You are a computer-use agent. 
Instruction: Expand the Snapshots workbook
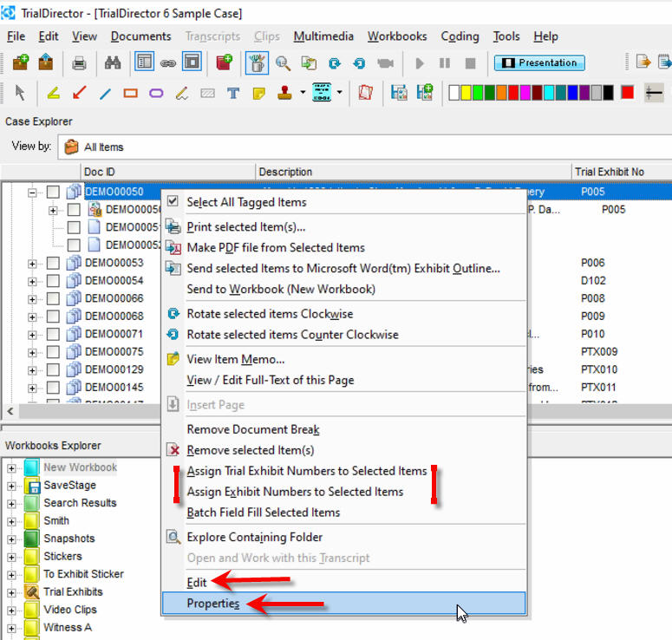(x=11, y=539)
